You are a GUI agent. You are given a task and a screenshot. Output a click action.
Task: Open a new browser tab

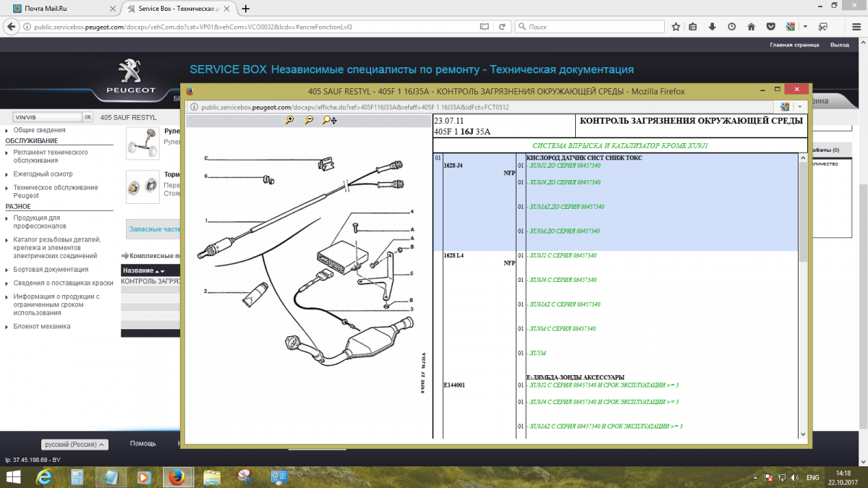pos(246,9)
